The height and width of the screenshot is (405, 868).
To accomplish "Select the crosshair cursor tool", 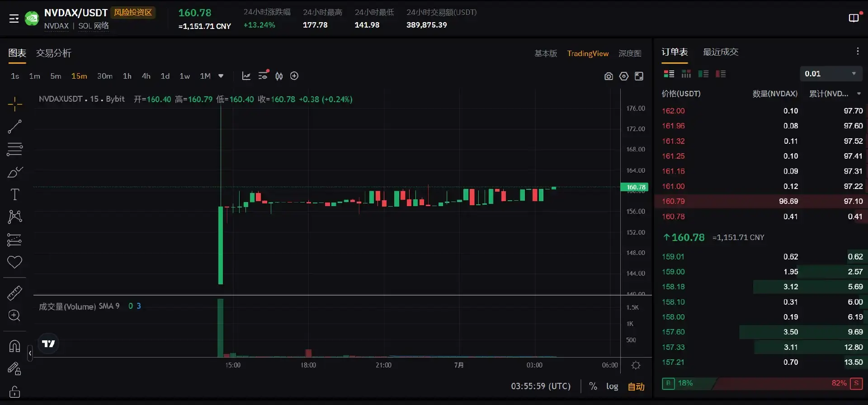I will pyautogui.click(x=14, y=104).
